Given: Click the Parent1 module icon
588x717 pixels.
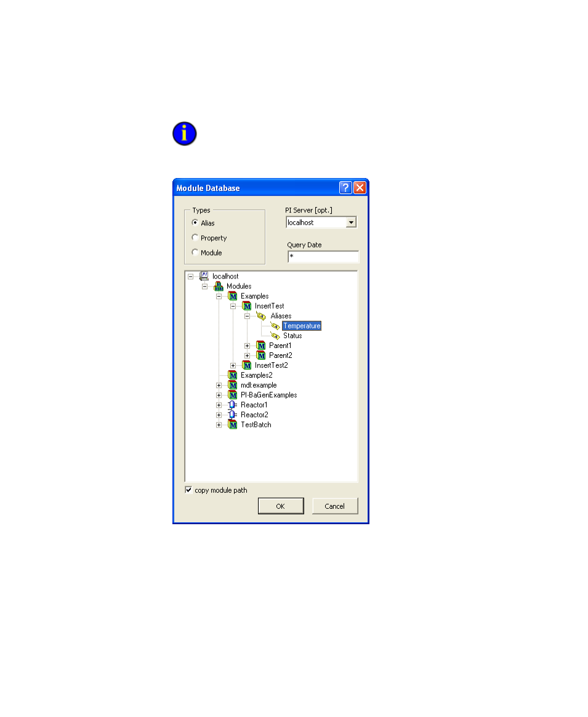Looking at the screenshot, I should 261,346.
